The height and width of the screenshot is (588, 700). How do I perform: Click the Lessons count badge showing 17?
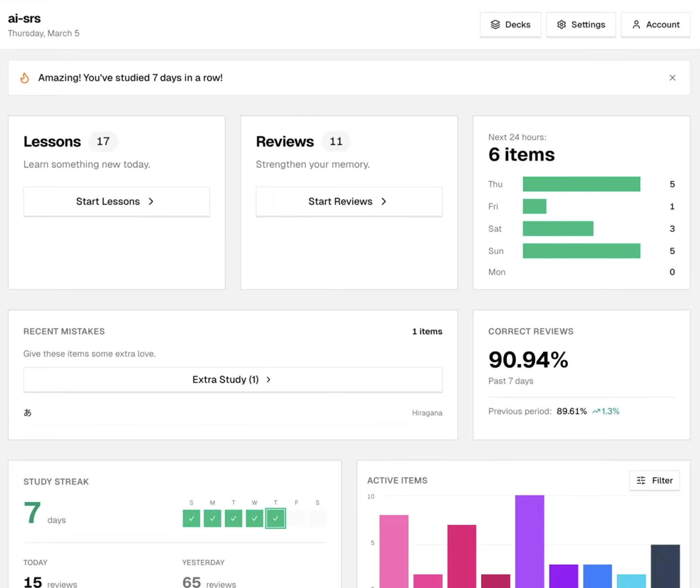(x=103, y=141)
